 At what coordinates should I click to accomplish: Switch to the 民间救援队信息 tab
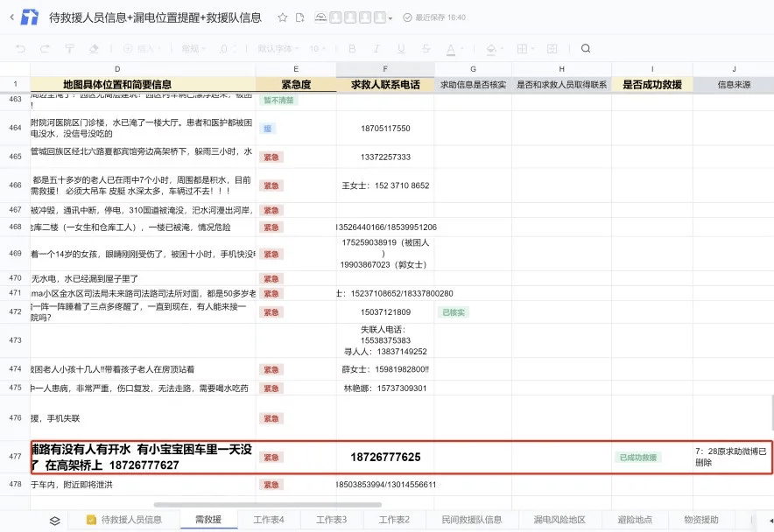pyautogui.click(x=471, y=520)
